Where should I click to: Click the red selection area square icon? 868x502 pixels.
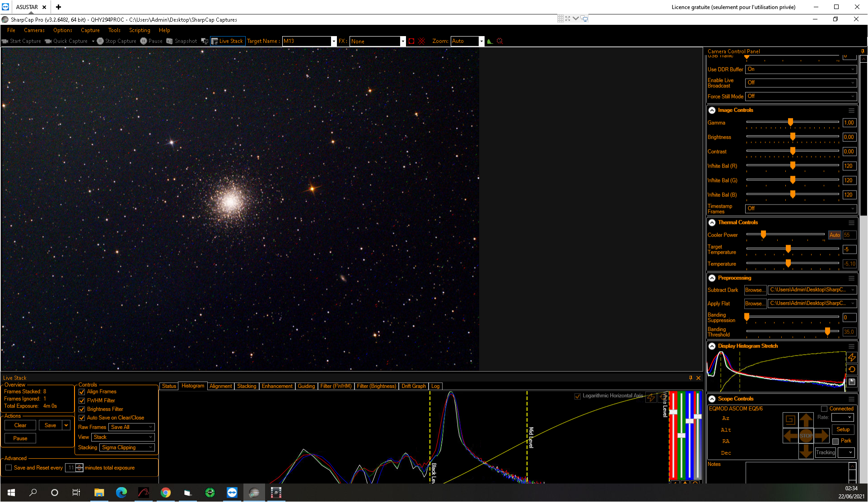pos(411,41)
